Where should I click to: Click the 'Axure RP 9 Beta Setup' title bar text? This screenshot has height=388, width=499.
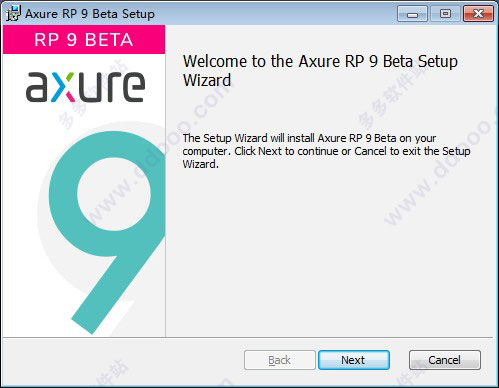90,14
